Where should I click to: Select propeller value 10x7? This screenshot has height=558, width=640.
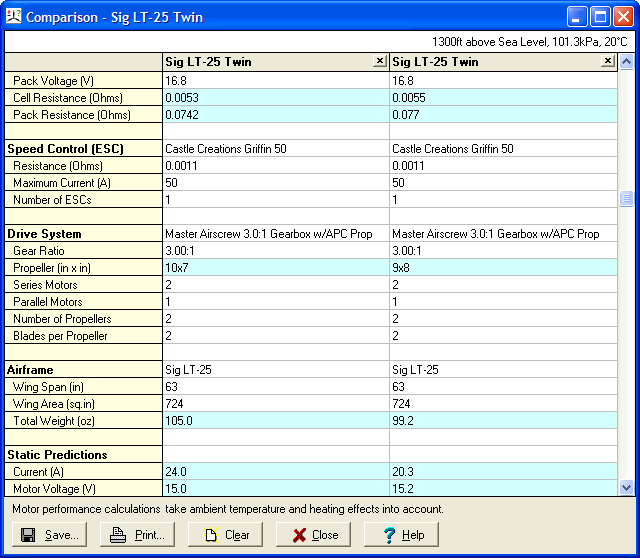(276, 268)
